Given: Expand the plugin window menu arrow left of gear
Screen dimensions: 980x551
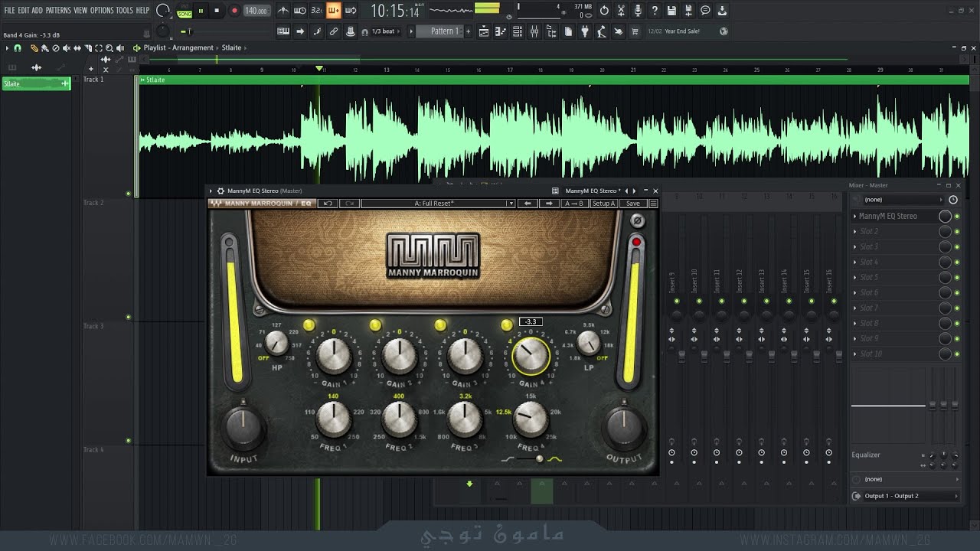Looking at the screenshot, I should click(x=211, y=191).
